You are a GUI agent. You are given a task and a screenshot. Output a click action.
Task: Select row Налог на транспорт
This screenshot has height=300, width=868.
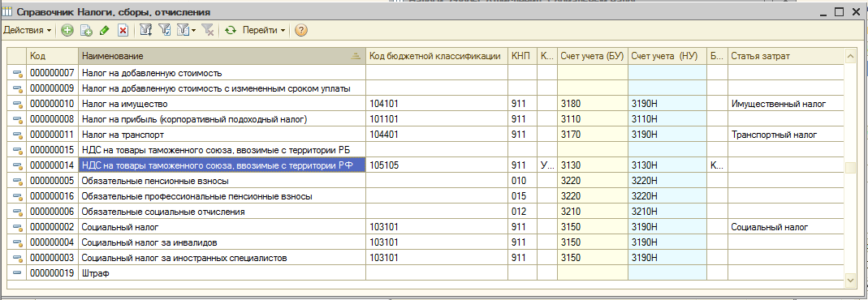(x=222, y=135)
